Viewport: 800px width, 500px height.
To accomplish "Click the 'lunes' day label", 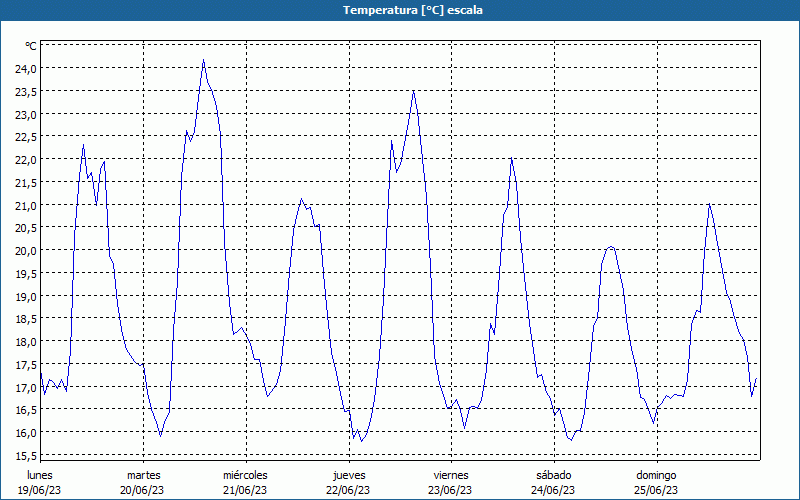I will tap(40, 475).
